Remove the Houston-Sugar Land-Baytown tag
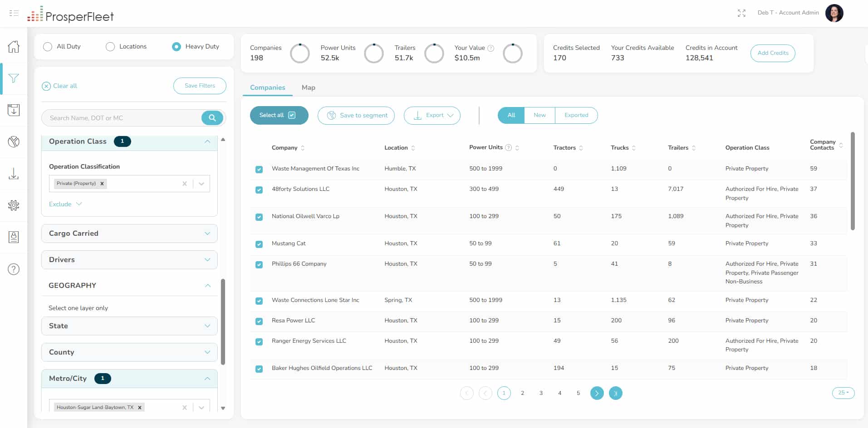The width and height of the screenshot is (868, 428). [x=140, y=408]
